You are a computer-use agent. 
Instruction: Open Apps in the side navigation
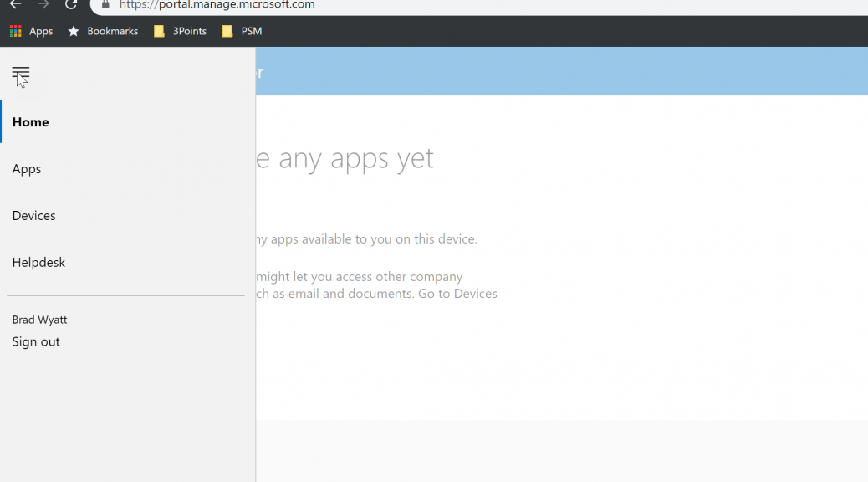point(128,169)
